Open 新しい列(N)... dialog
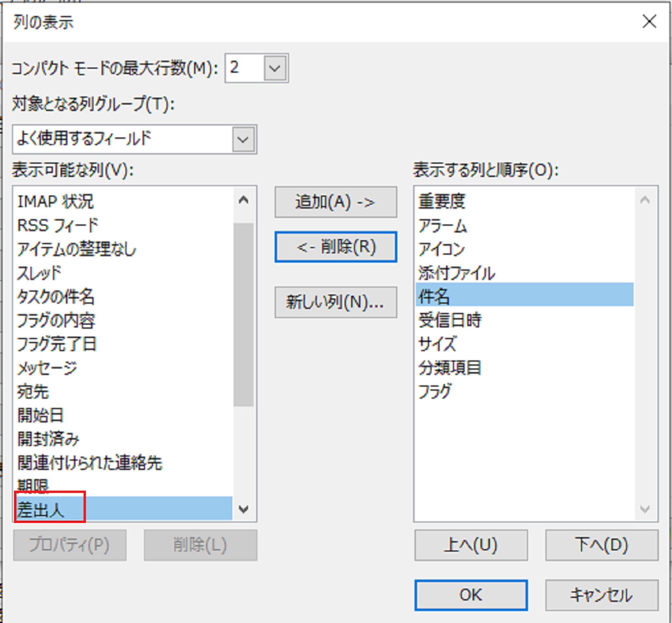Image resolution: width=672 pixels, height=623 pixels. click(335, 302)
